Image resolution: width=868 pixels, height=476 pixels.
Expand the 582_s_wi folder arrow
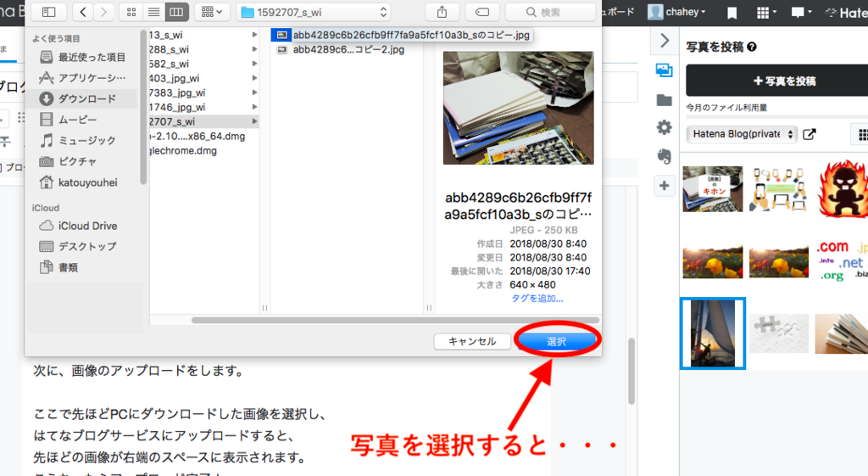[254, 64]
